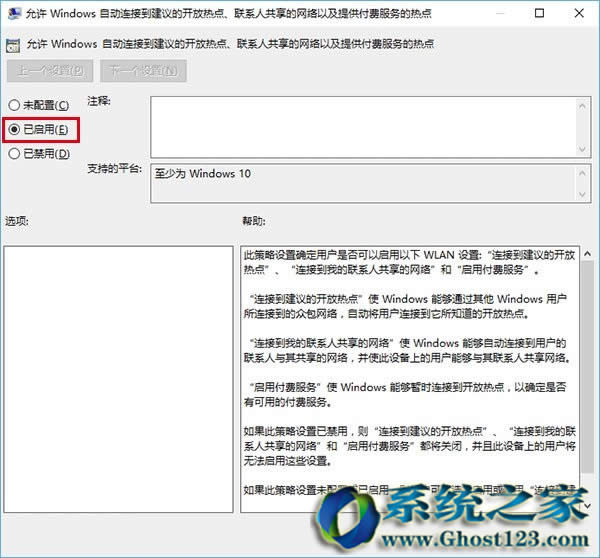Image resolution: width=600 pixels, height=558 pixels.
Task: Click the 下一个设置 button
Action: click(x=143, y=71)
